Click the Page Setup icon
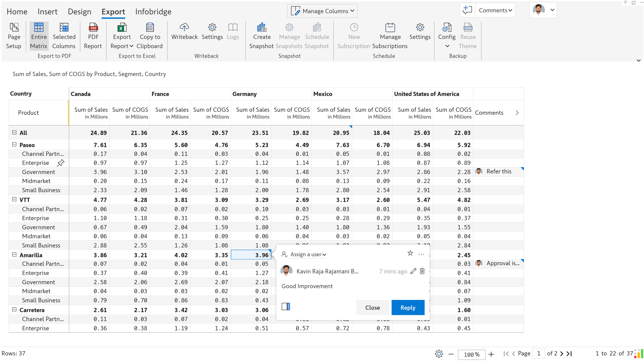This screenshot has height=361, width=644. click(x=14, y=27)
